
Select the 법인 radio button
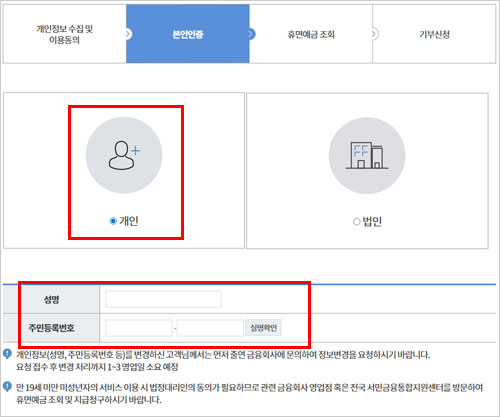[x=356, y=221]
